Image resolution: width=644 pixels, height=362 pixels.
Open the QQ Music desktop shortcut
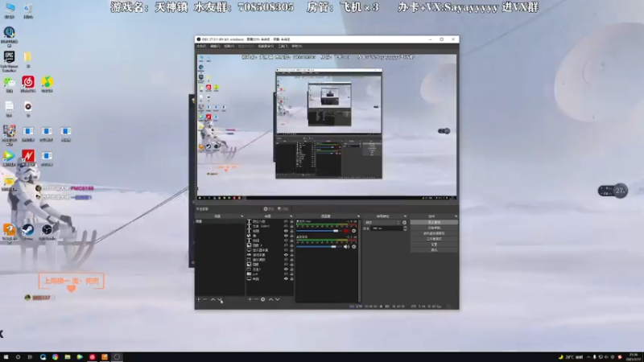[x=47, y=84]
